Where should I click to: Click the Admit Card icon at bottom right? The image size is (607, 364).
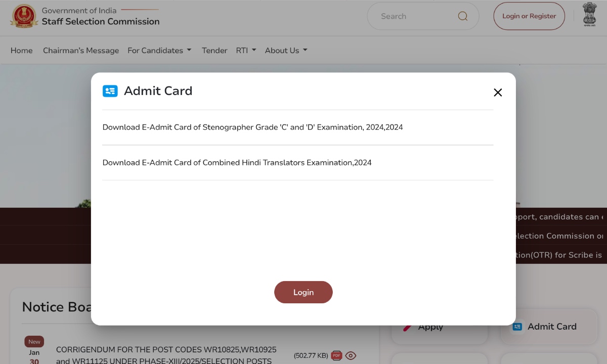click(517, 327)
